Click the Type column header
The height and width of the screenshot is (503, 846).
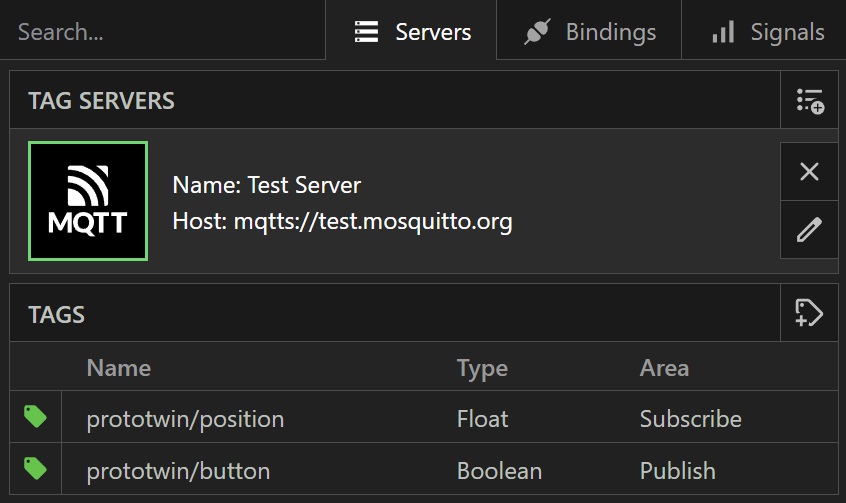click(x=482, y=368)
